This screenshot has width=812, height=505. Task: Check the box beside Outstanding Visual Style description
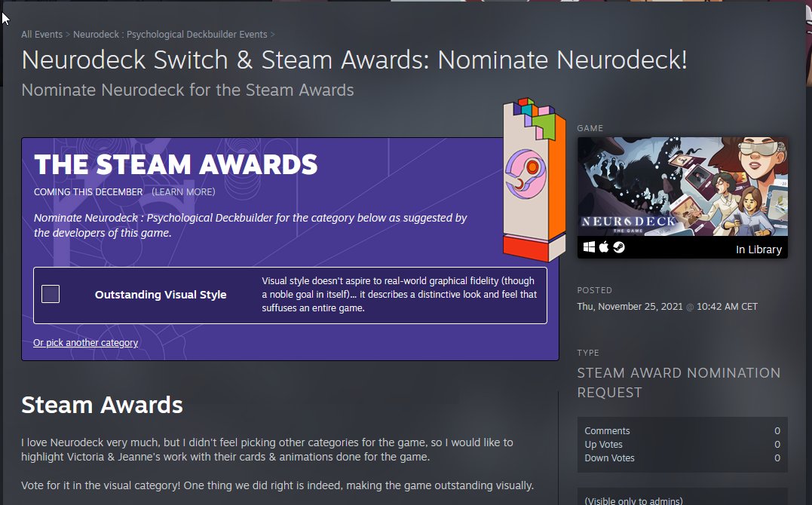pyautogui.click(x=50, y=294)
